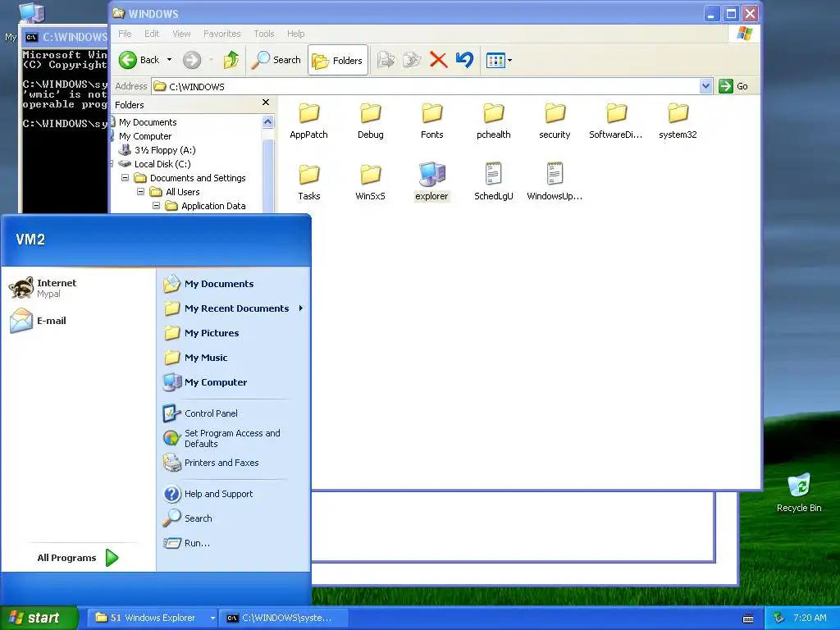
Task: Click the Start button
Action: [x=39, y=618]
